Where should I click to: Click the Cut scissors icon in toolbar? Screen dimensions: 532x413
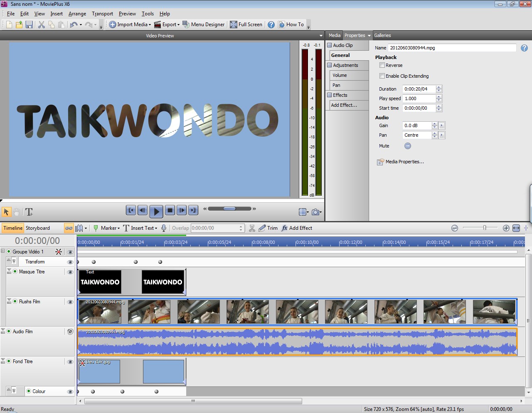click(42, 25)
